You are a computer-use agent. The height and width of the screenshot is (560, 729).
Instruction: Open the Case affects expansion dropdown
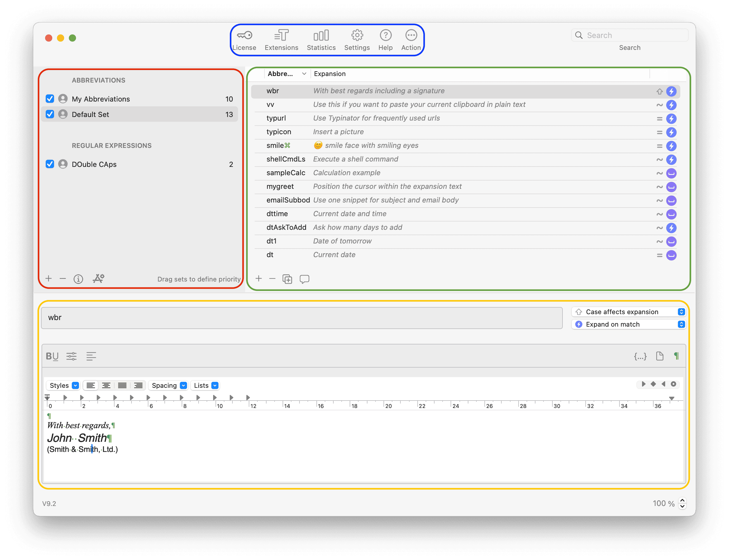pyautogui.click(x=681, y=312)
